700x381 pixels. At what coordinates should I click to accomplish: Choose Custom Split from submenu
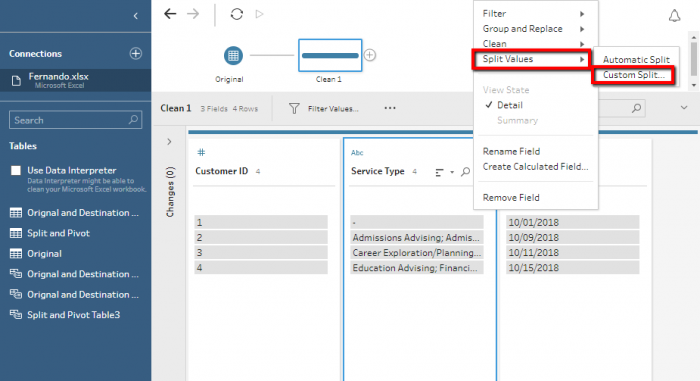point(633,75)
